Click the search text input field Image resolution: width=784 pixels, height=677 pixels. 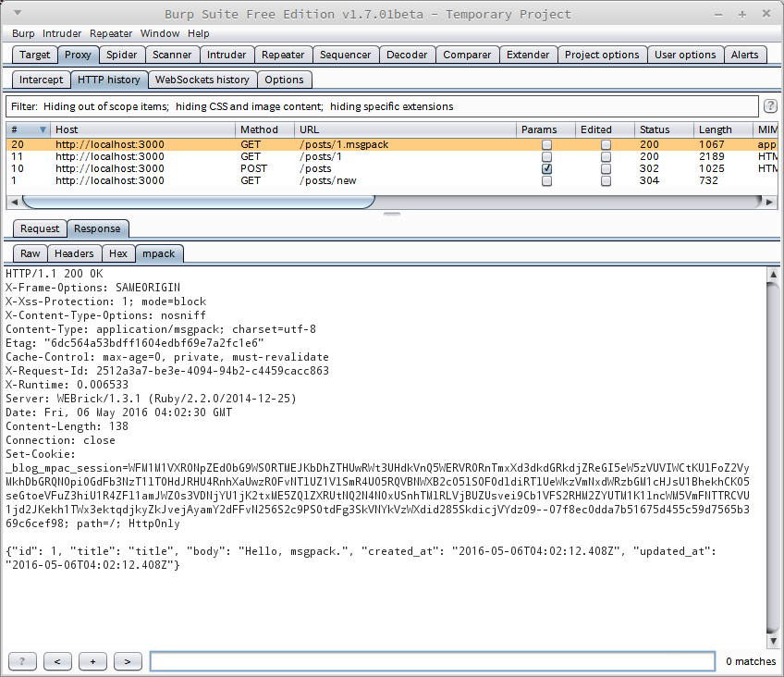click(x=432, y=661)
